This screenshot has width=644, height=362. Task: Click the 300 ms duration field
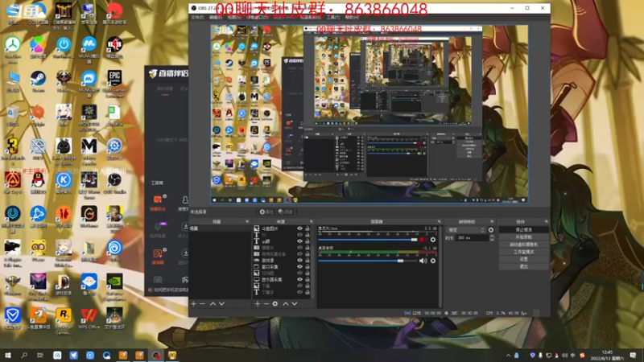tap(473, 237)
